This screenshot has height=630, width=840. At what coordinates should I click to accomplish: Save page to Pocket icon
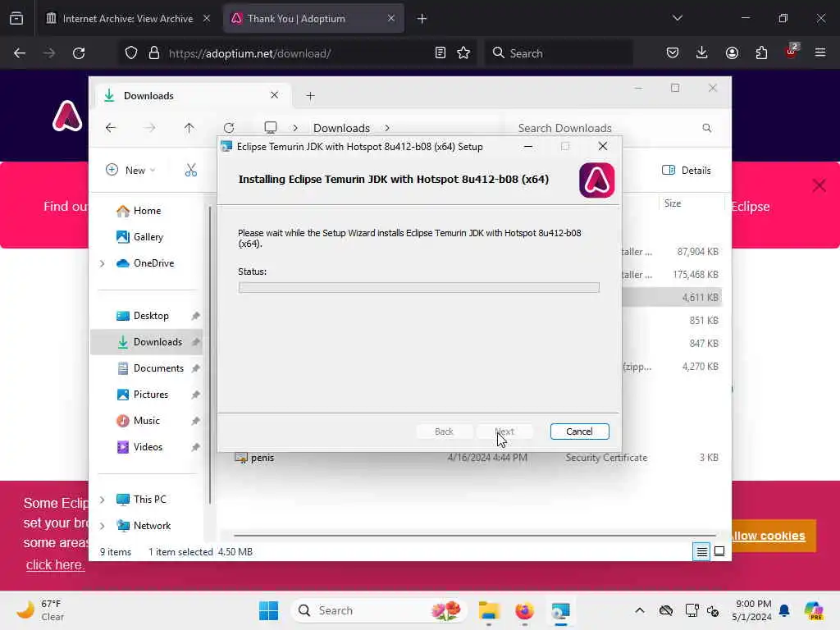click(673, 53)
